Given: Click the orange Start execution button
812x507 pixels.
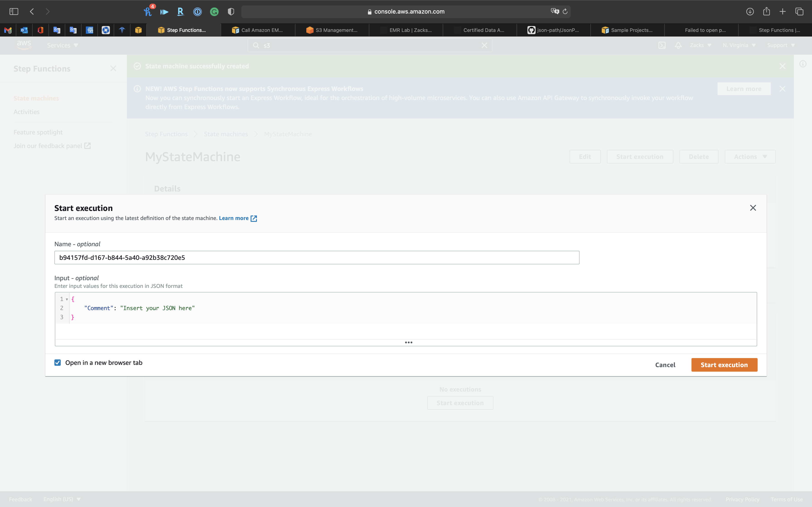Looking at the screenshot, I should coord(724,365).
